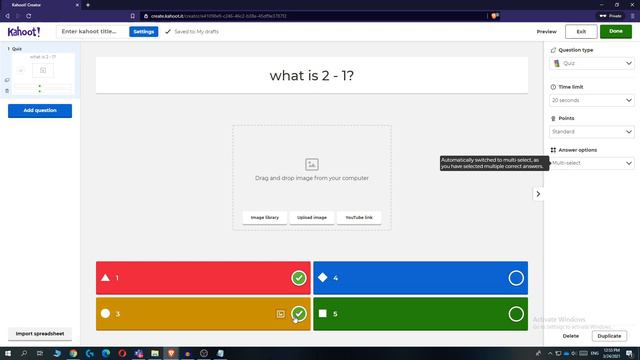640x360 pixels.
Task: Open Windows Start menu
Action: pos(8,353)
